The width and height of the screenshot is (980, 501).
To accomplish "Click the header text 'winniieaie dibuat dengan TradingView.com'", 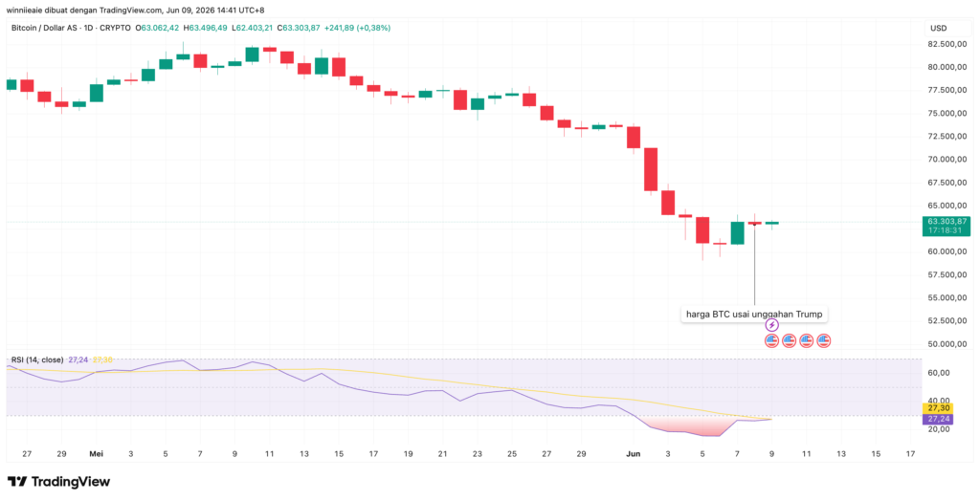I will coord(86,10).
